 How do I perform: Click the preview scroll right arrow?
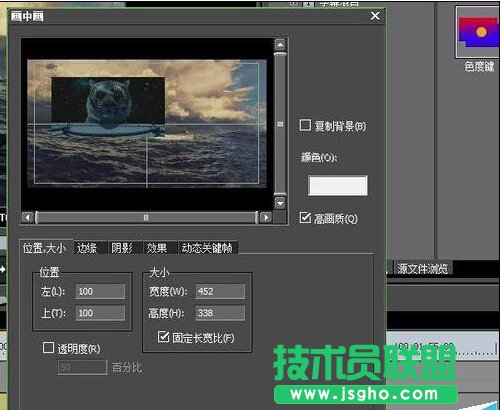coord(266,218)
